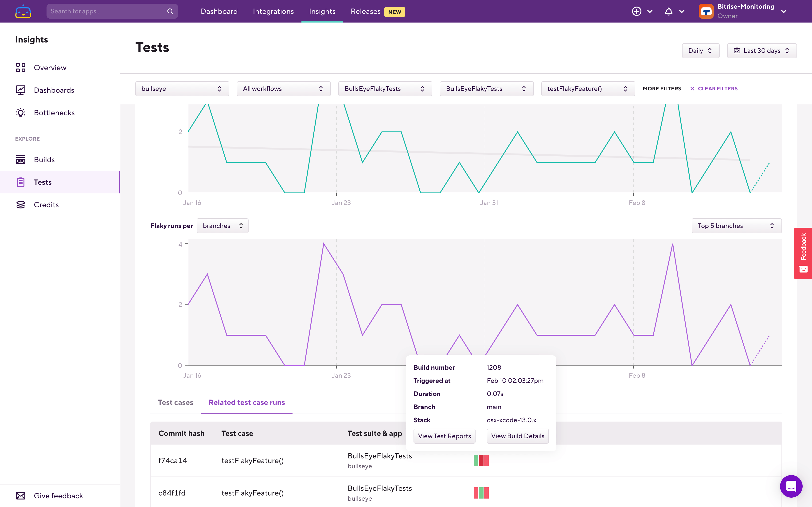
Task: Expand the Top 5 branches dropdown
Action: coord(736,226)
